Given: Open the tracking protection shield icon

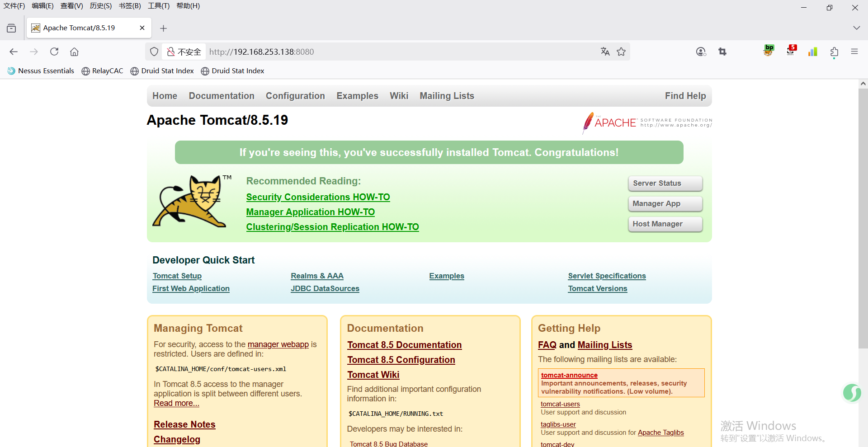Looking at the screenshot, I should [154, 52].
